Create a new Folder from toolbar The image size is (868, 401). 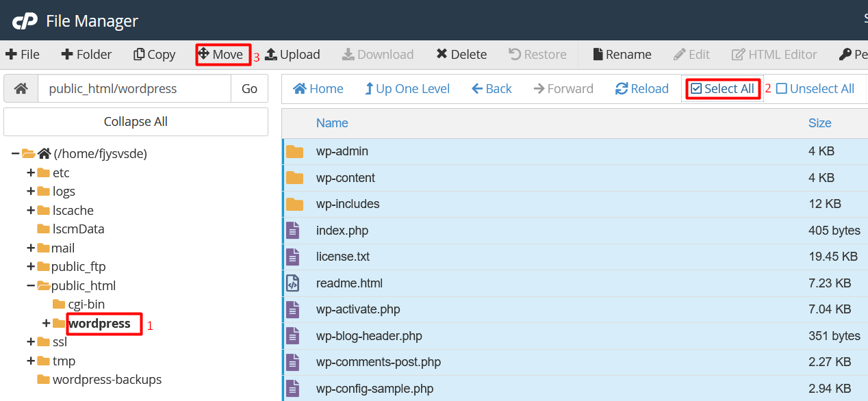[x=86, y=55]
